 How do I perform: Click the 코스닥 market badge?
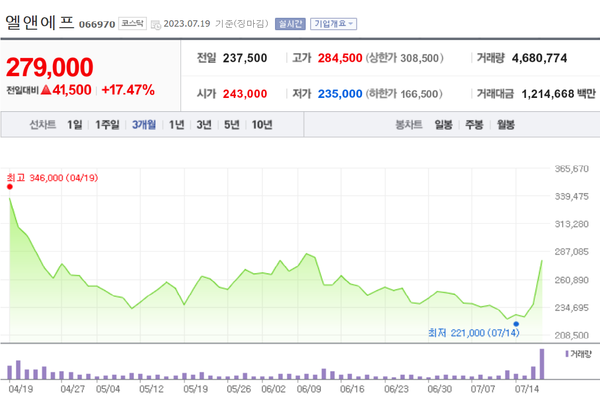click(x=132, y=22)
